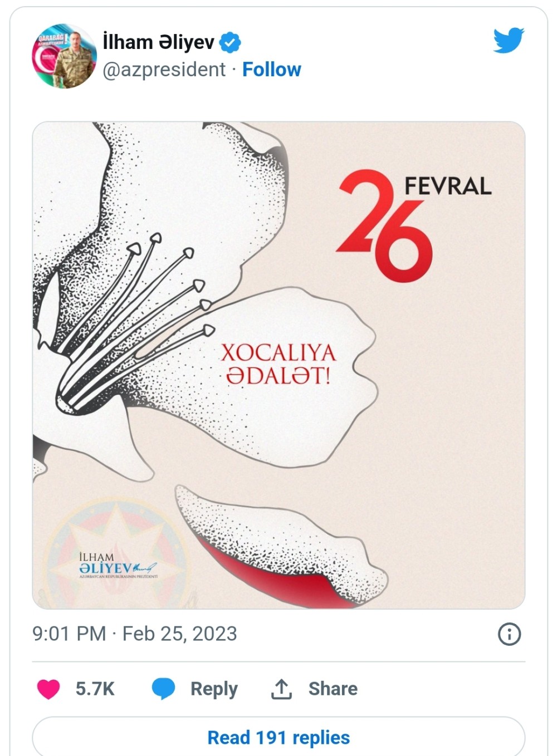The width and height of the screenshot is (557, 756).
Task: Open the 9:01 PM Feb 25, 2023 timestamp
Action: (135, 634)
